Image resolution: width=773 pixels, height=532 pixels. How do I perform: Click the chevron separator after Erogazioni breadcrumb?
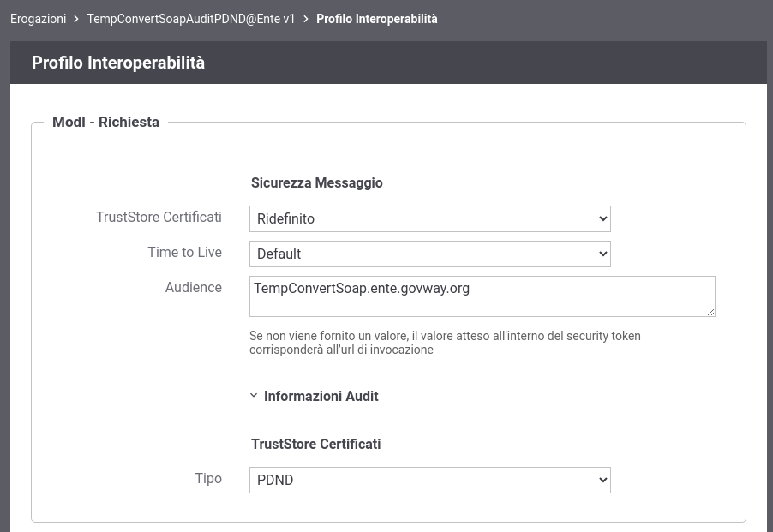(x=76, y=19)
